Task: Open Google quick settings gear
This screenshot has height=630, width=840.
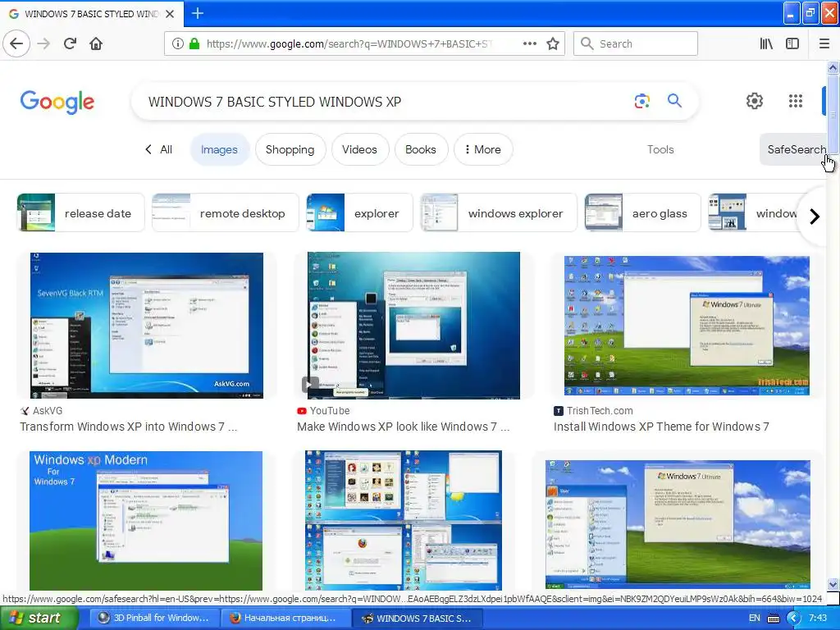Action: [755, 101]
